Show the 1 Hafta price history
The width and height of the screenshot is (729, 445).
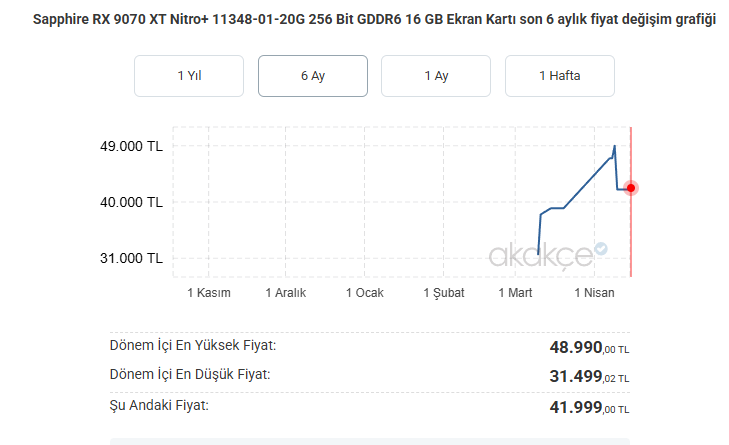click(x=559, y=76)
